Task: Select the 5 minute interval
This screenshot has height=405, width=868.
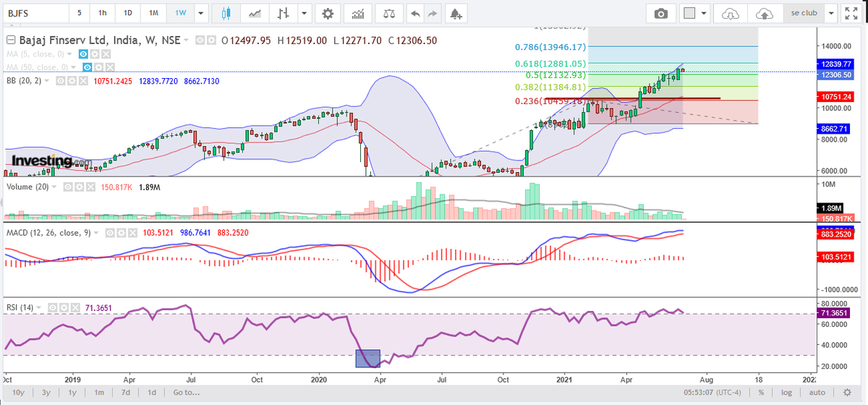Action: pyautogui.click(x=79, y=14)
